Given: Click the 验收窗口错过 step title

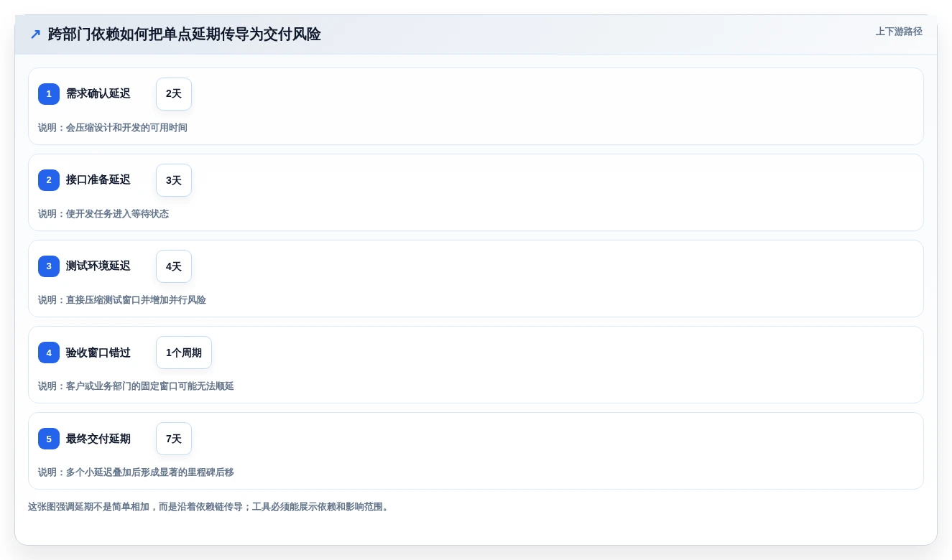Looking at the screenshot, I should [98, 353].
